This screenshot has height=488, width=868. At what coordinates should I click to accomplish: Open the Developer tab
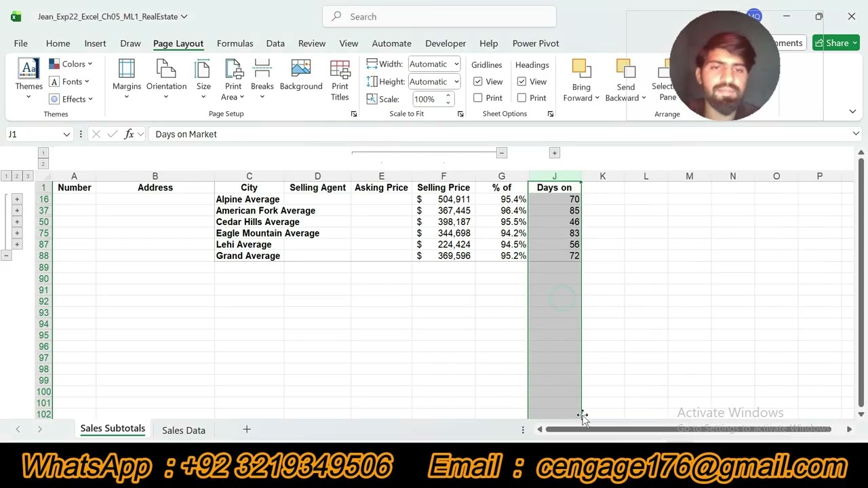click(446, 43)
